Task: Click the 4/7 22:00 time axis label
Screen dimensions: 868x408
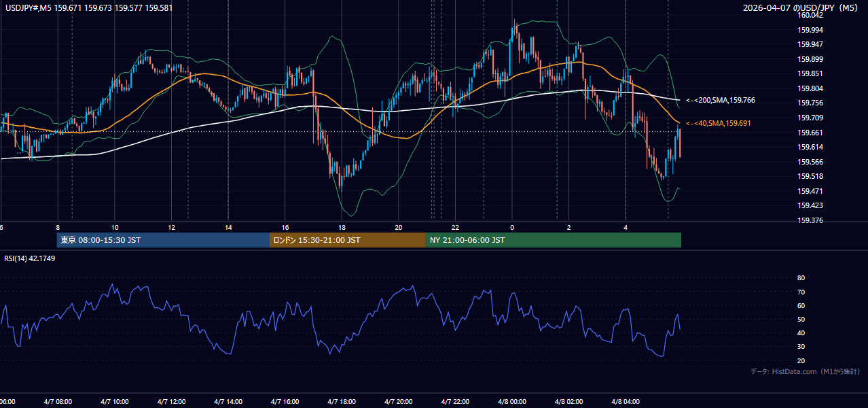Action: click(x=455, y=402)
